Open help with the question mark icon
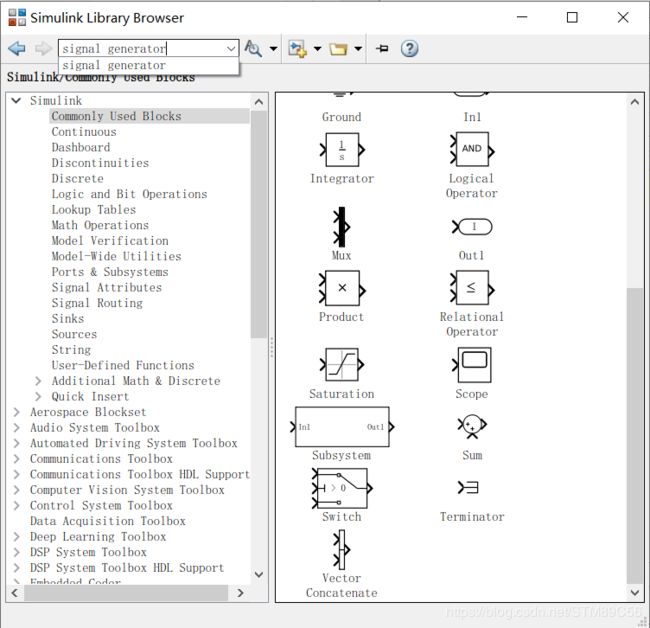Screen dimensions: 650x628 pos(409,48)
